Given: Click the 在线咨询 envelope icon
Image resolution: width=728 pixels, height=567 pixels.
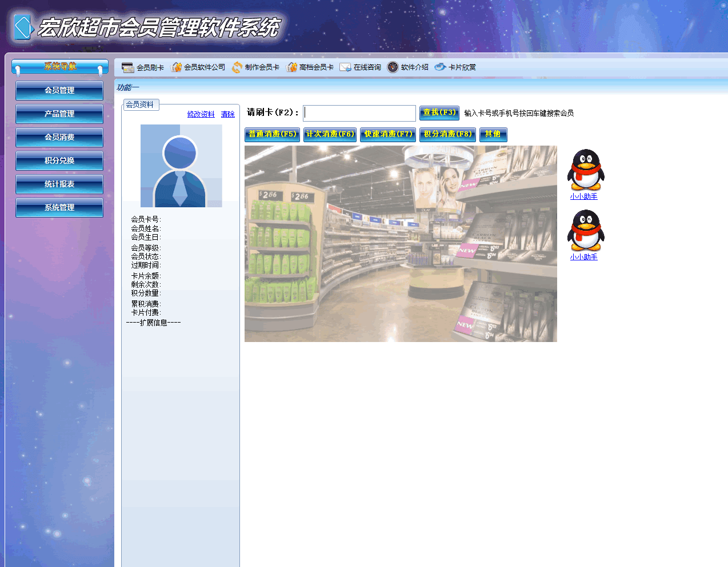Looking at the screenshot, I should [x=345, y=67].
